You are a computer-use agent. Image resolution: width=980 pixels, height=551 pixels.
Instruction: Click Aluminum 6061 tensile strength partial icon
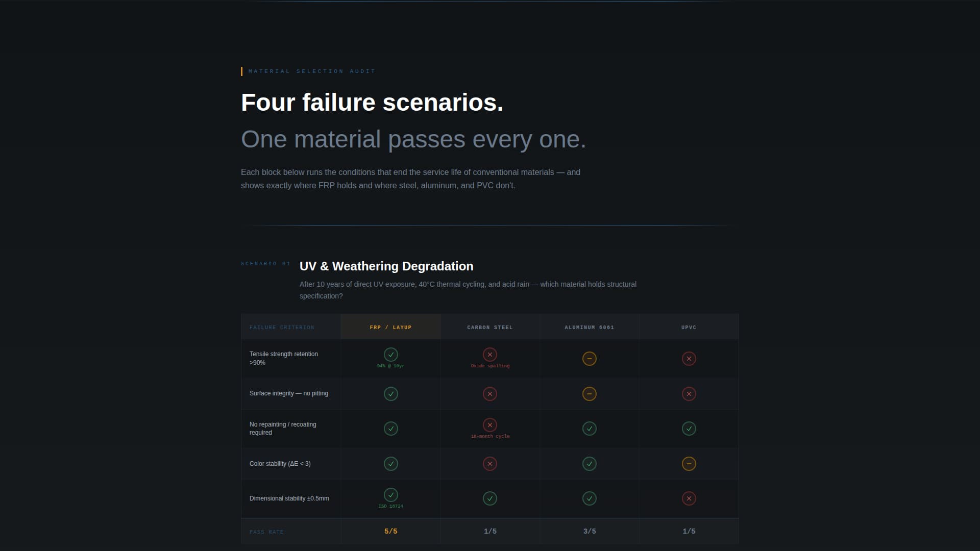tap(589, 359)
